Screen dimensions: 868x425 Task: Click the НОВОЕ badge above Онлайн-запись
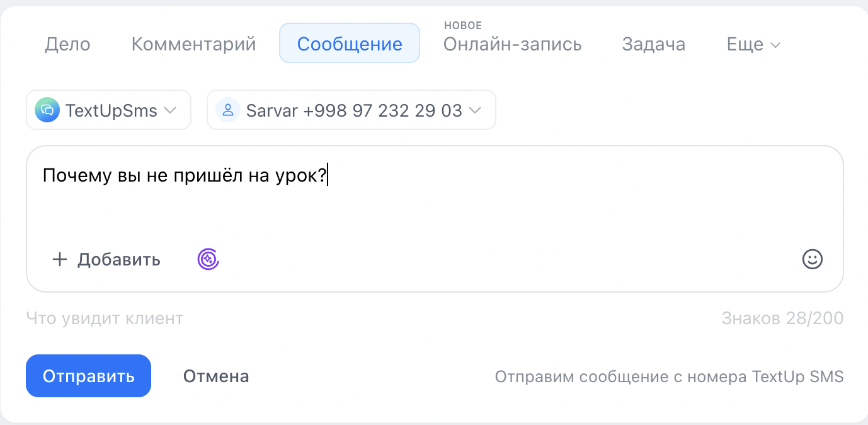(462, 26)
